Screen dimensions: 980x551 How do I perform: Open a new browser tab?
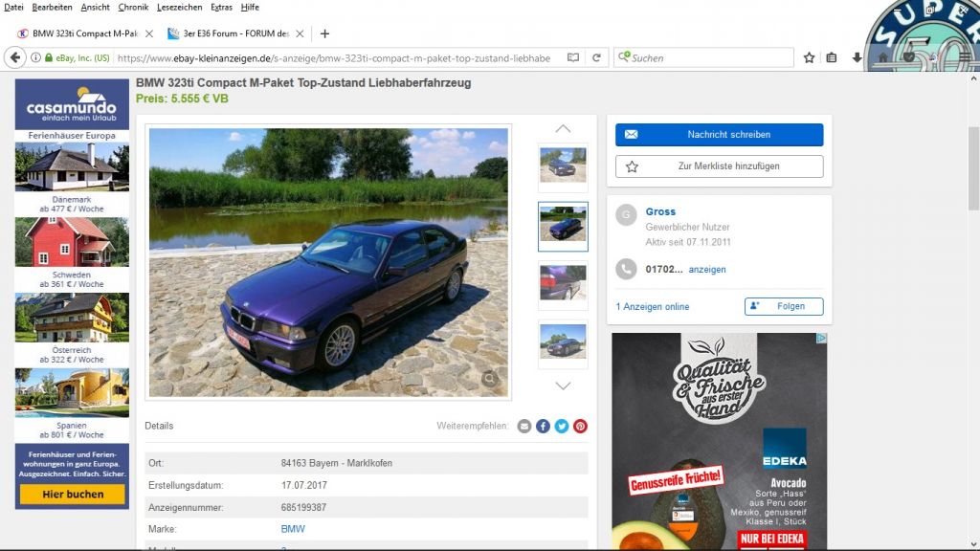324,33
